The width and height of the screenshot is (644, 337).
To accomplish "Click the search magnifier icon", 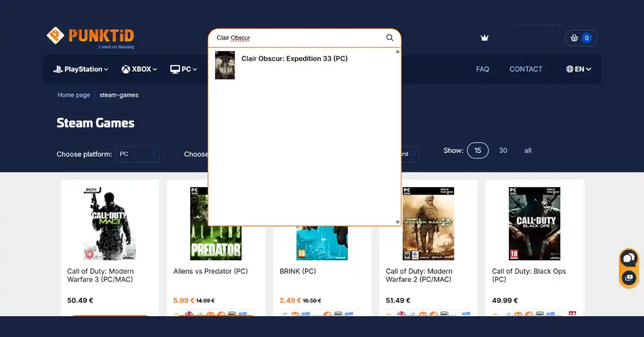I will [x=390, y=38].
